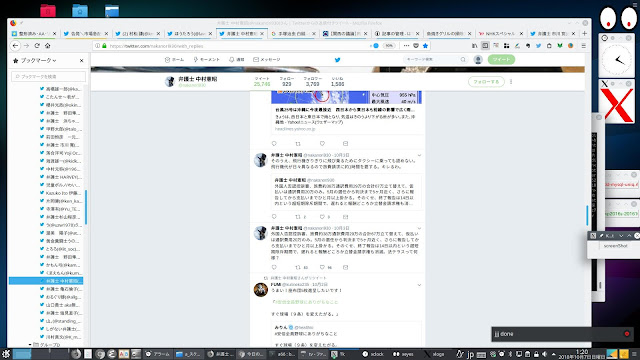Click the Follow (フォローする) button
Viewport: 640px width, 360px height.
click(486, 82)
